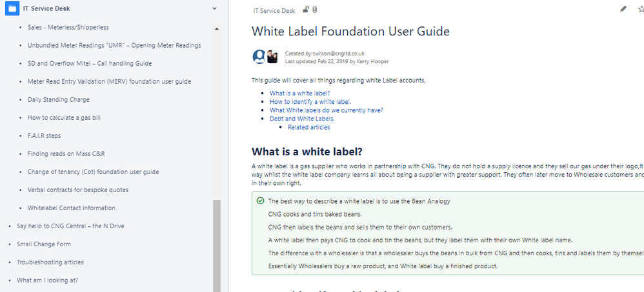Click the star favourite icon
Image resolution: width=644 pixels, height=292 pixels.
coord(641,8)
